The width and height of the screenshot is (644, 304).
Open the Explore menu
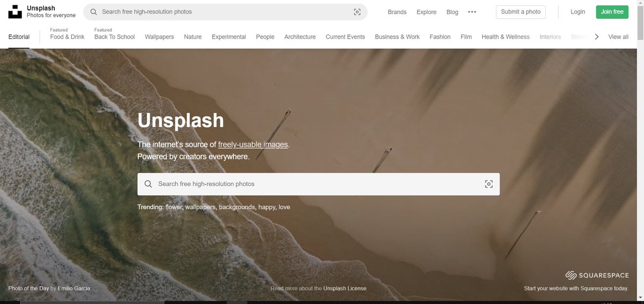point(427,12)
